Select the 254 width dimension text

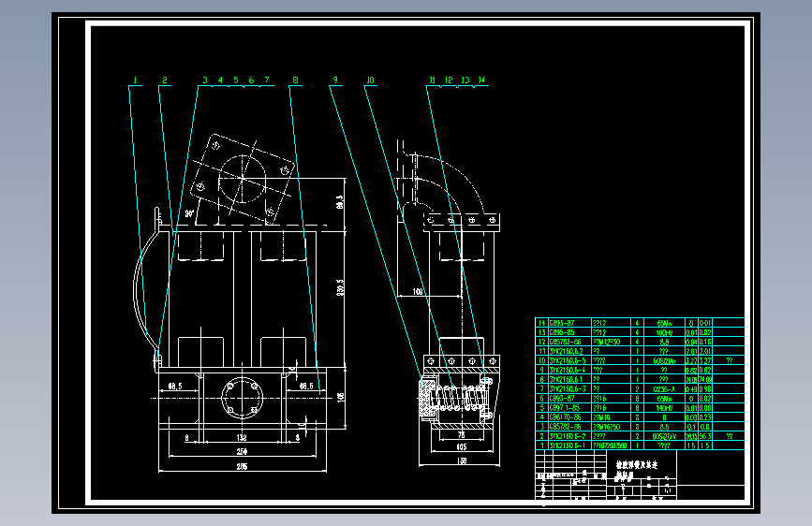point(242,451)
